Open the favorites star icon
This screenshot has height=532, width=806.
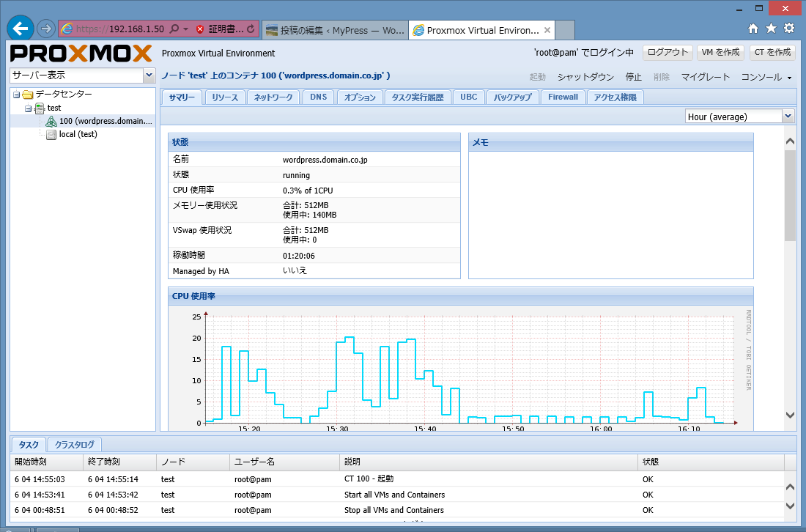(771, 29)
